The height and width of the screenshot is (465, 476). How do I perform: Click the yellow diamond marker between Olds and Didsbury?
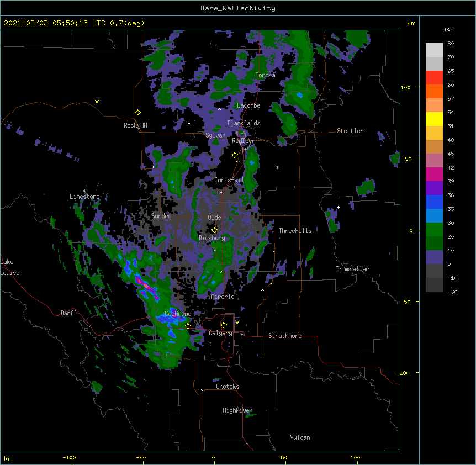pos(215,230)
